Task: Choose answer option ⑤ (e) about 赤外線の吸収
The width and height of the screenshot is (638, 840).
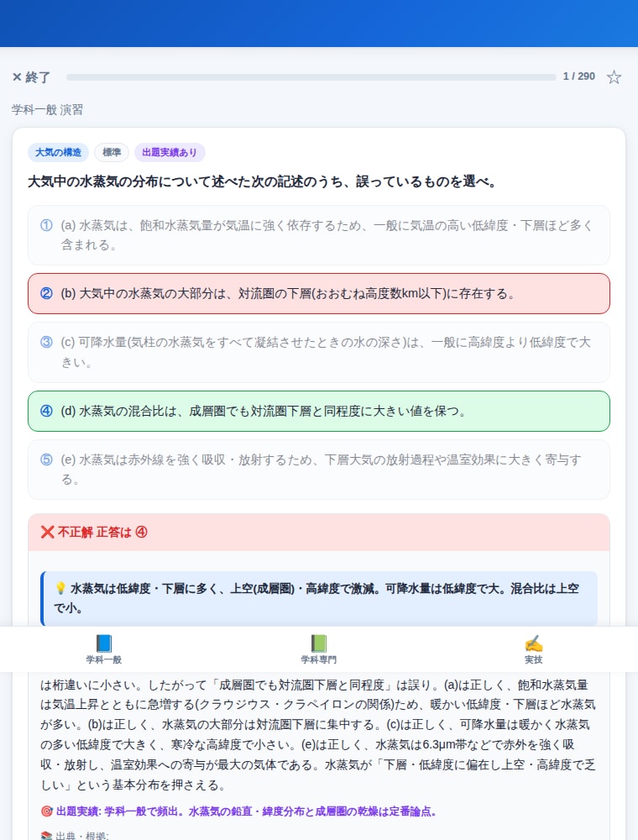Action: click(318, 470)
